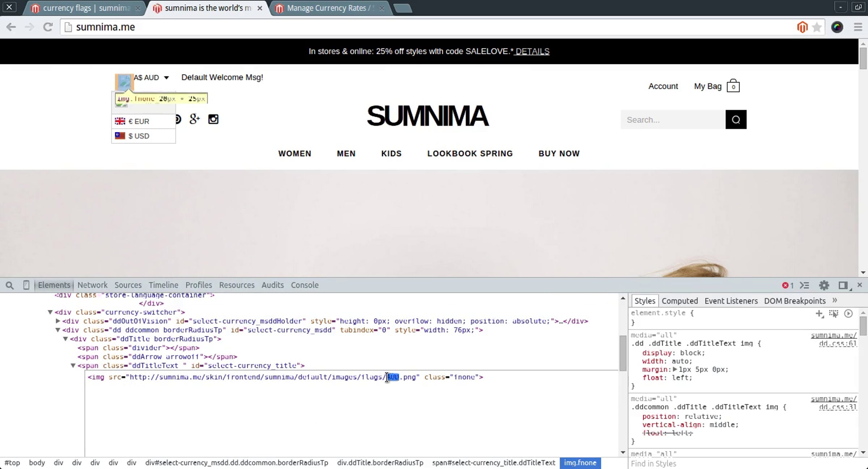Click the Elements panel vertical scrollbar thumb
This screenshot has width=868, height=469.
(x=623, y=353)
